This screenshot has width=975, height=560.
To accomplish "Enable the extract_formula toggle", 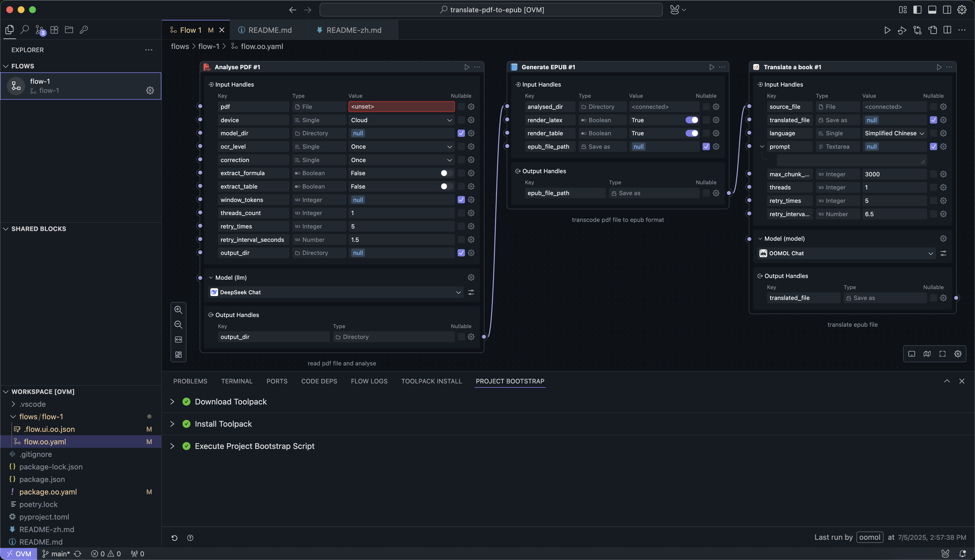I will (446, 173).
